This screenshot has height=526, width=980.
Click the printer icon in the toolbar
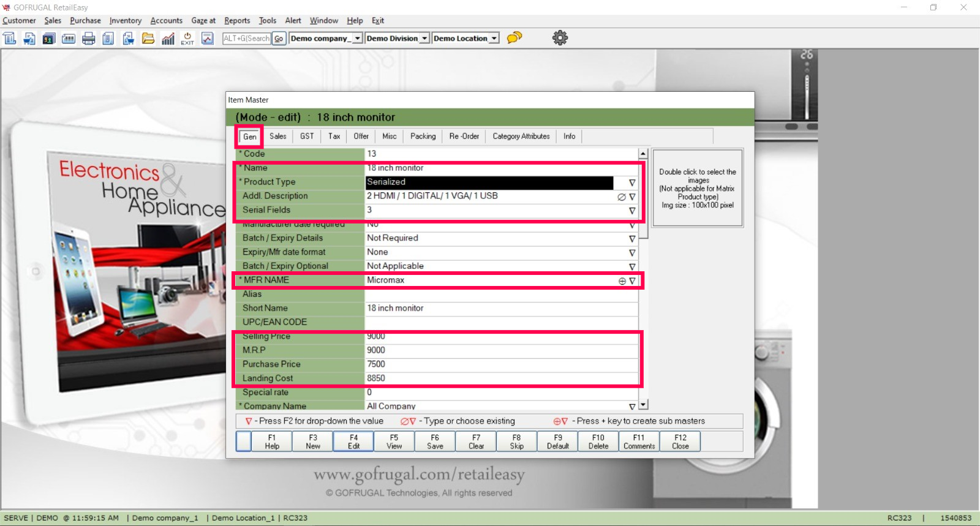tap(89, 39)
